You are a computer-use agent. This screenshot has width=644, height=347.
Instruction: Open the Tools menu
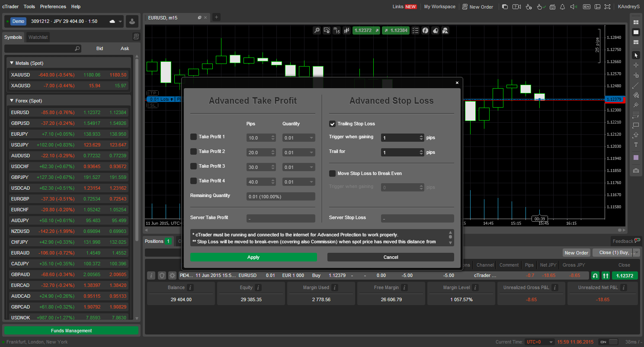(29, 6)
